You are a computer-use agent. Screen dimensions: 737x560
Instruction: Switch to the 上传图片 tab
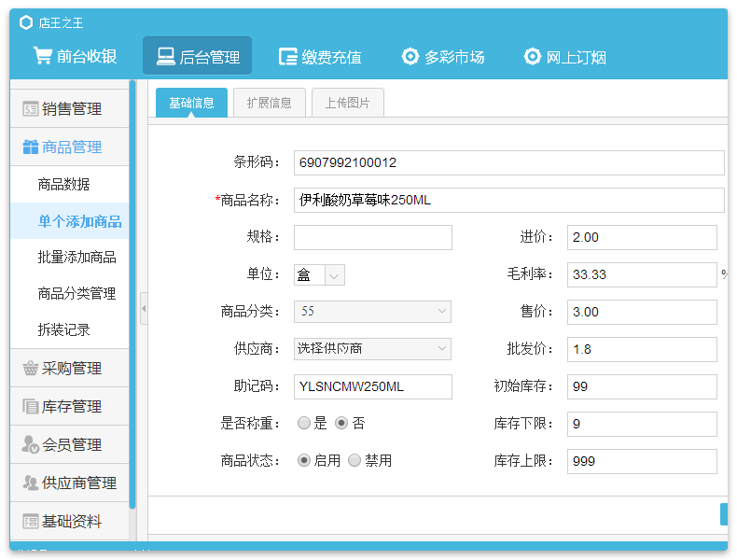(x=347, y=103)
